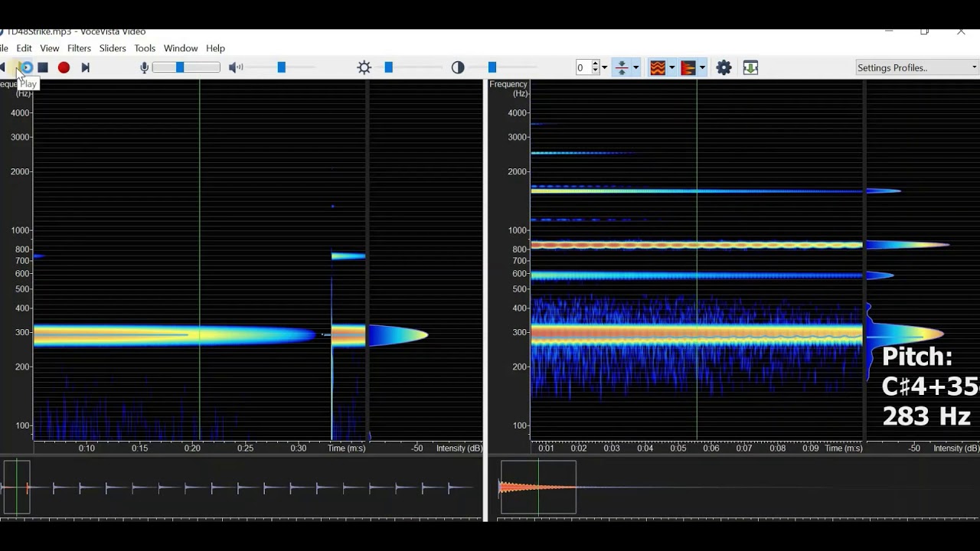This screenshot has width=980, height=551.
Task: Open the Edit menu
Action: [24, 48]
